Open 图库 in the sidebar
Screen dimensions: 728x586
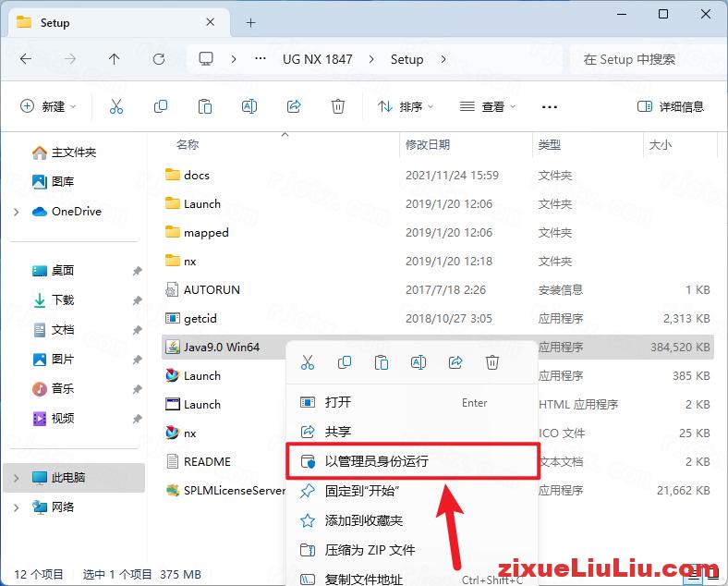pos(53,181)
